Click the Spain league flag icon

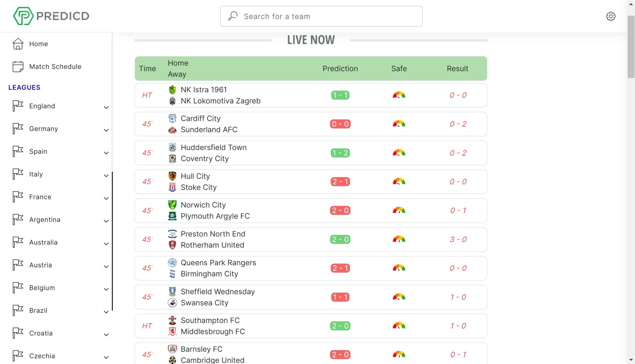(17, 151)
